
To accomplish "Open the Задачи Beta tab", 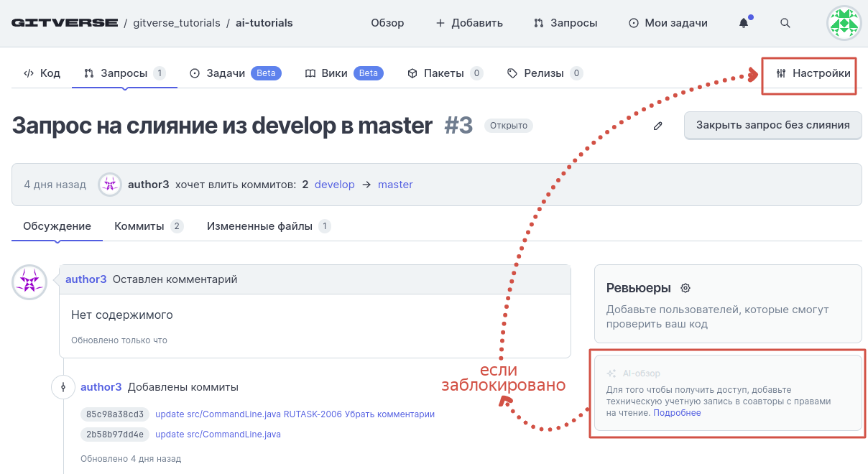I will [x=235, y=73].
